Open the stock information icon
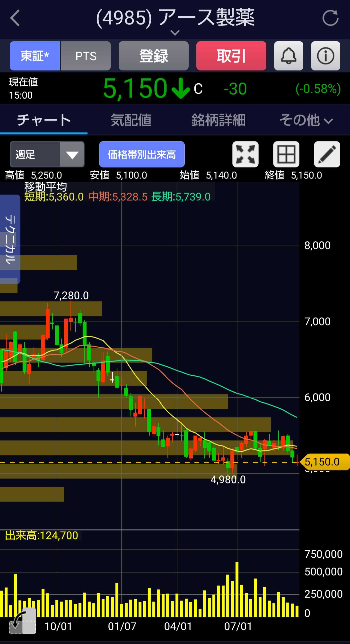The image size is (350, 644). click(325, 56)
